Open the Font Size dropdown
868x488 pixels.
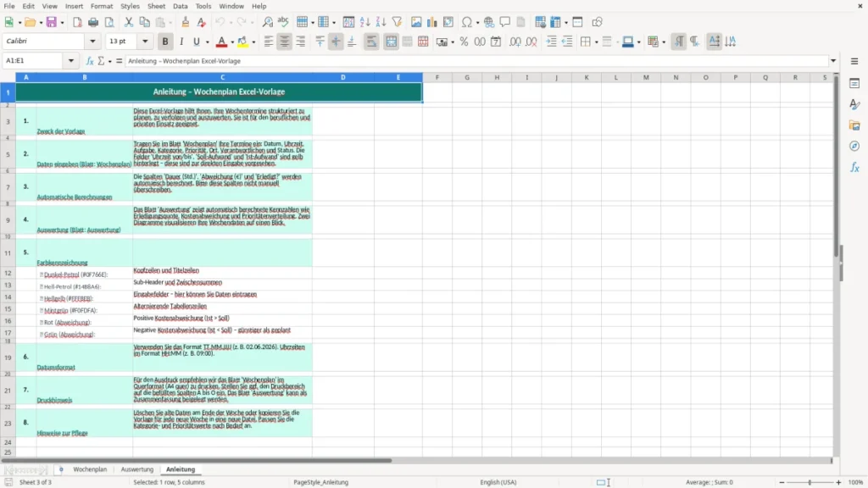(x=145, y=41)
